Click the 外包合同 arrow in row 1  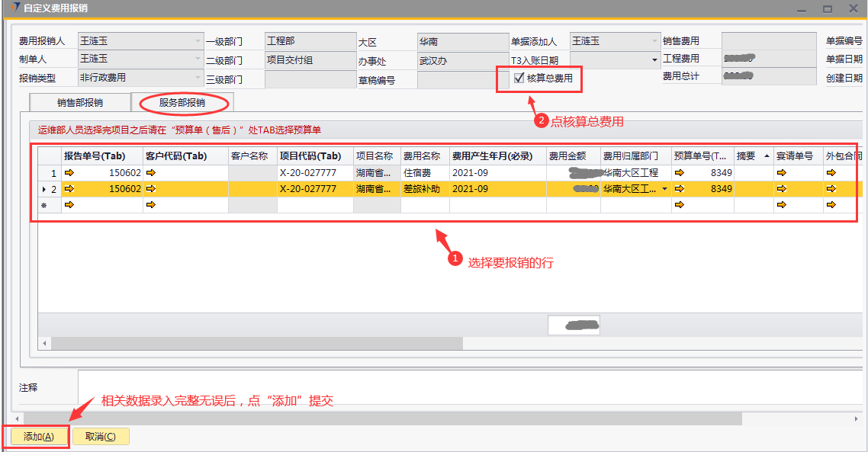(830, 173)
